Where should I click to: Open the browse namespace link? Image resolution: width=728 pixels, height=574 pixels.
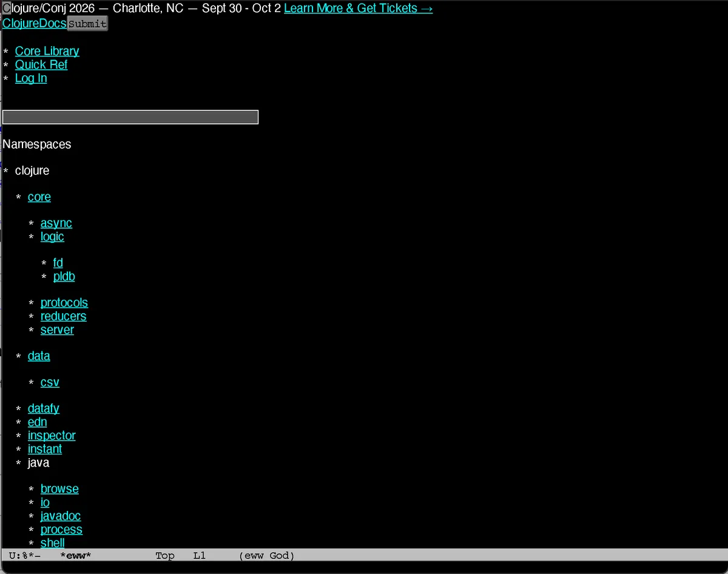click(59, 489)
